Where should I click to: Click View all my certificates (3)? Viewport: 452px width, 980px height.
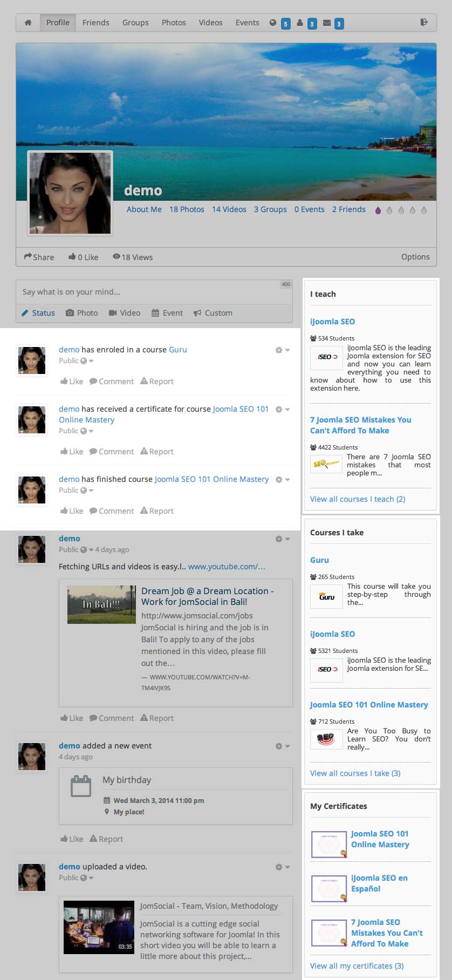tap(357, 966)
